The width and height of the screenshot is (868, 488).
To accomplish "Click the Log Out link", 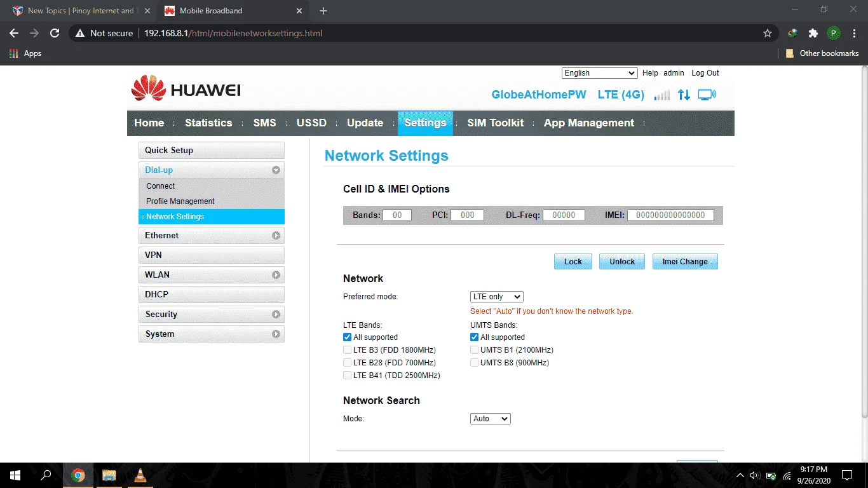I will pos(705,73).
